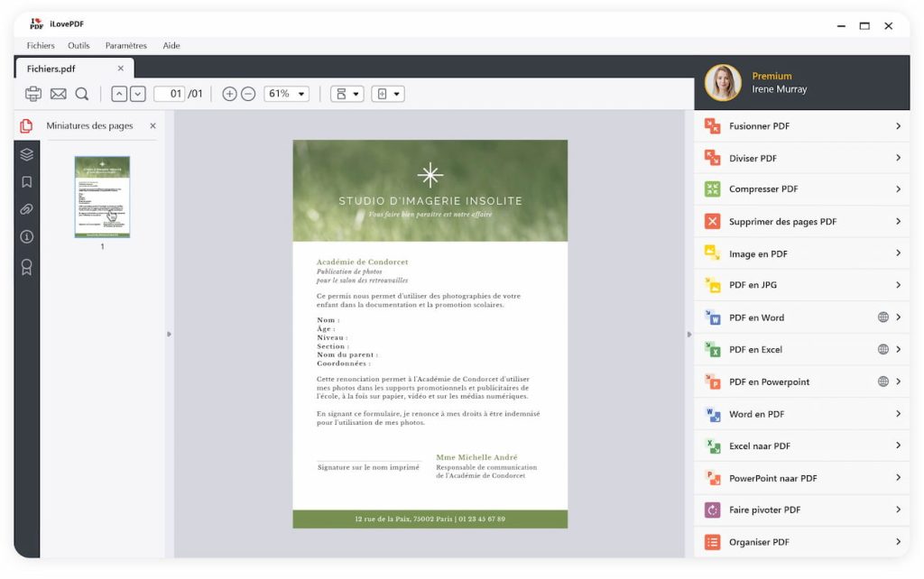Print the document using the printer icon

33,94
